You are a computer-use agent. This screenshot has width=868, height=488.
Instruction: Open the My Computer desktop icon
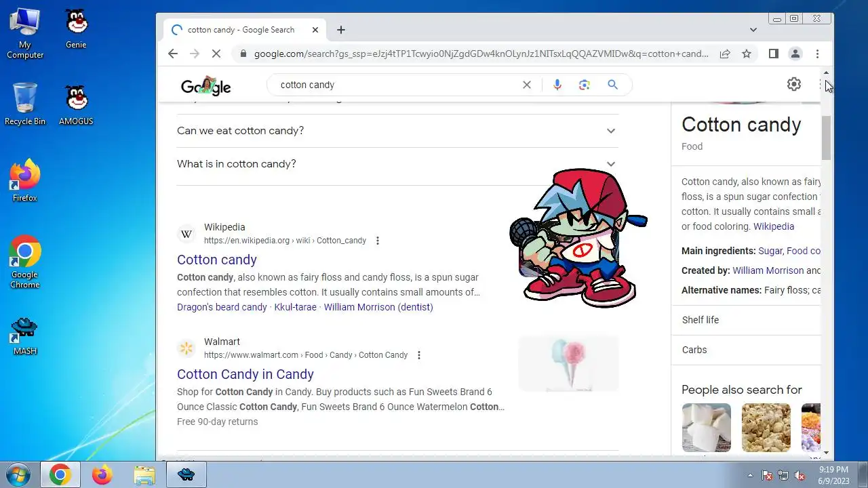click(x=25, y=33)
